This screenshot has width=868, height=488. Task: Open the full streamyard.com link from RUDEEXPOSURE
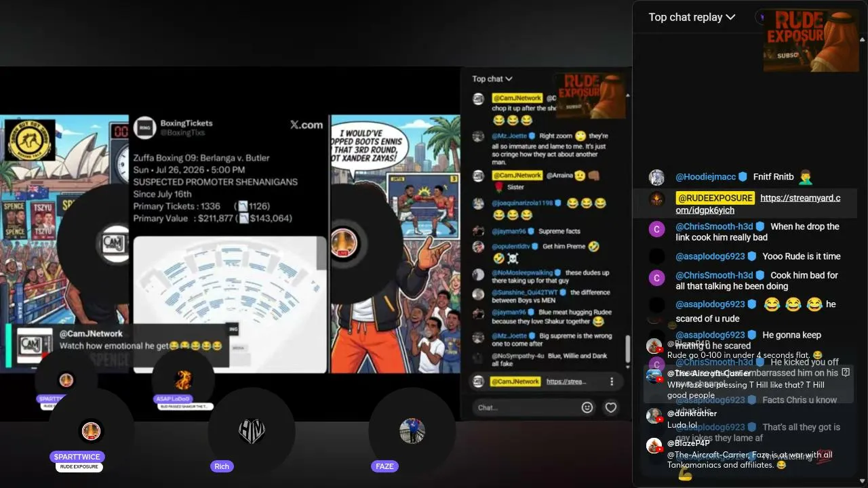coord(758,204)
